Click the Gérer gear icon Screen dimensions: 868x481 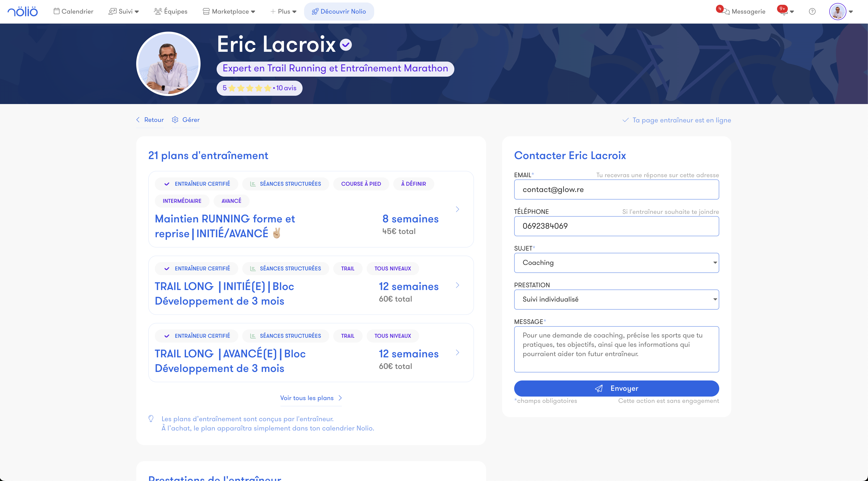point(175,120)
